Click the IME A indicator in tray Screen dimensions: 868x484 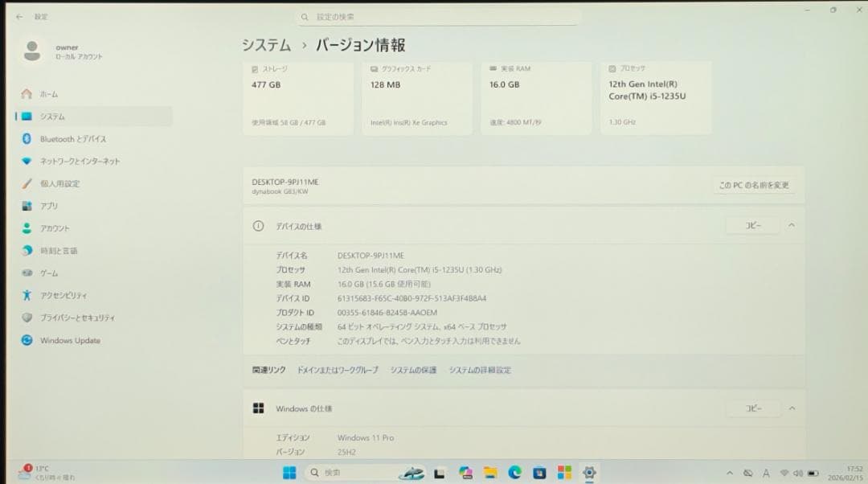click(766, 473)
